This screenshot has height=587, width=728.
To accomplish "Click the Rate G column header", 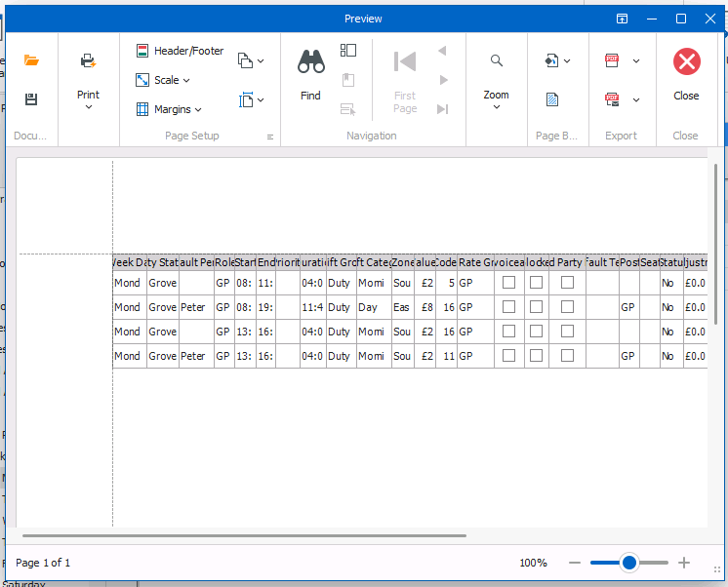I will click(x=475, y=262).
